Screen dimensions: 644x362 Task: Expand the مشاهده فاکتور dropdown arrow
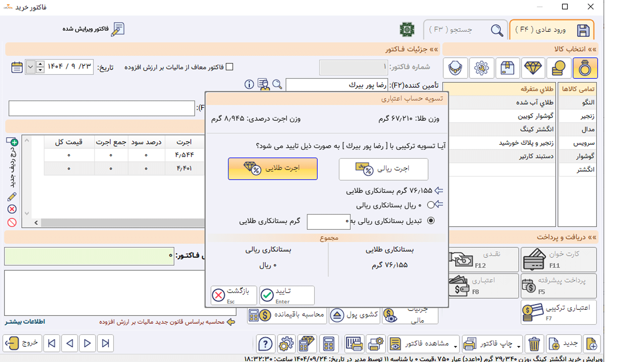pyautogui.click(x=455, y=347)
